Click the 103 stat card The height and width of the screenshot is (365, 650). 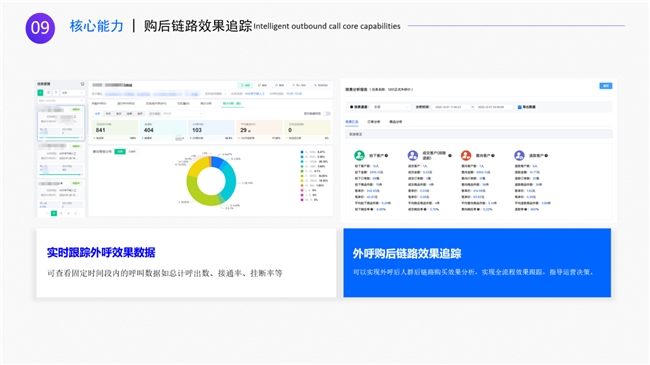211,130
